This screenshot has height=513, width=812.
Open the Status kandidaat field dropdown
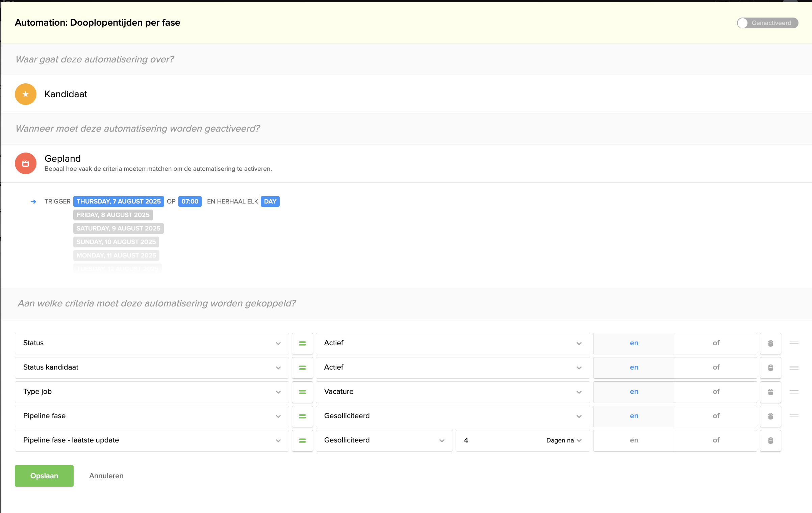(152, 368)
